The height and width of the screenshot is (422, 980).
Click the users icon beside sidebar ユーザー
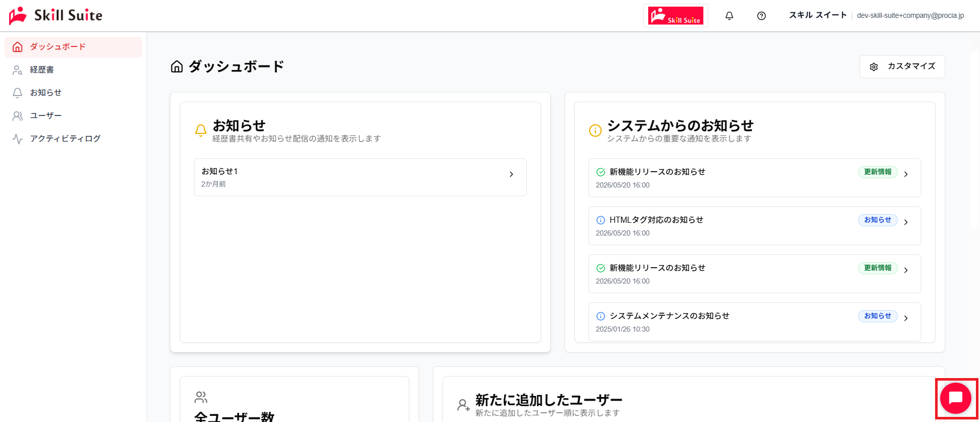tap(17, 116)
